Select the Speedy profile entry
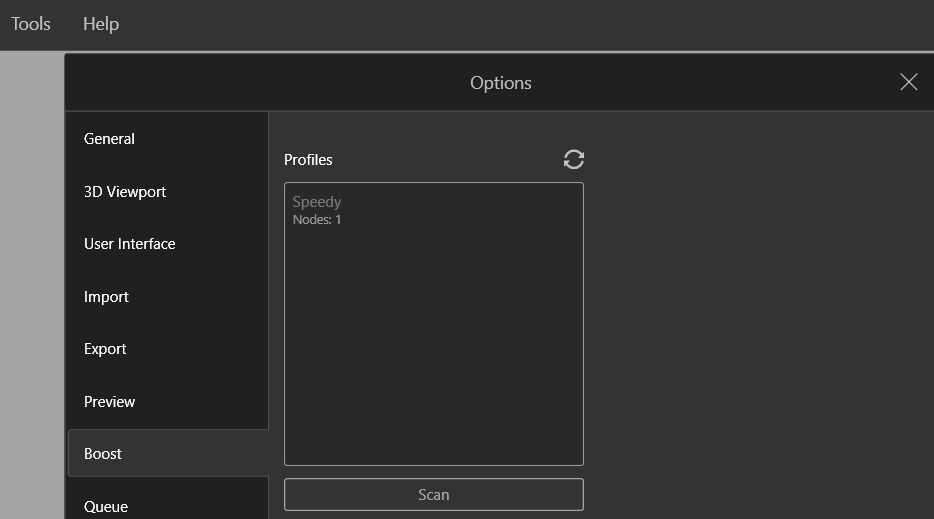Image resolution: width=934 pixels, height=519 pixels. pos(317,202)
